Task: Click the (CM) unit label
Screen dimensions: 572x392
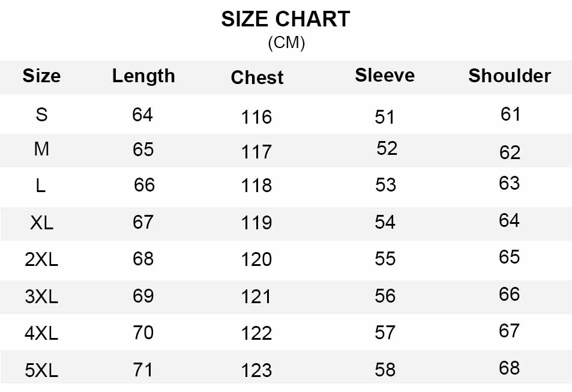Action: click(286, 43)
